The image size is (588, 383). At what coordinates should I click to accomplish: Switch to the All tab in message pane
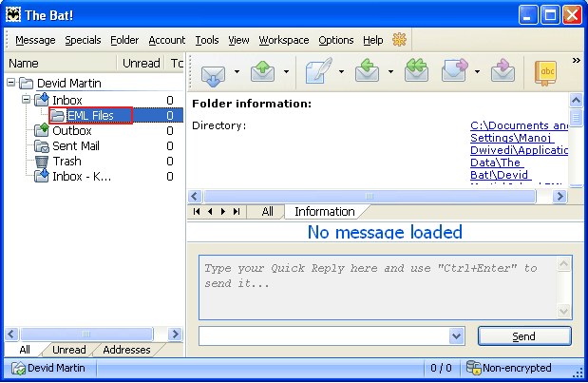tap(267, 212)
